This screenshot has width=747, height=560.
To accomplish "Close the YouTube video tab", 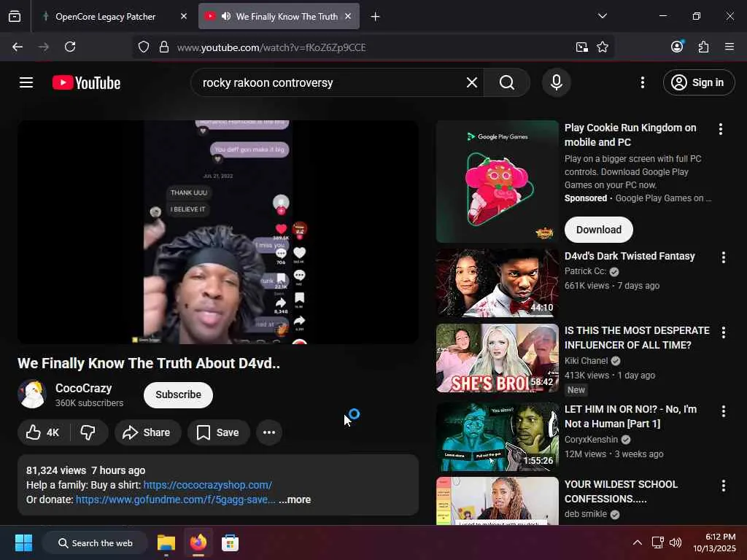I will 348,17.
